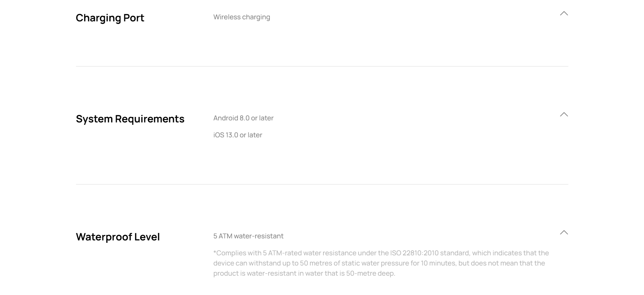The height and width of the screenshot is (295, 644).
Task: Click the System Requirements heading
Action: pyautogui.click(x=130, y=119)
